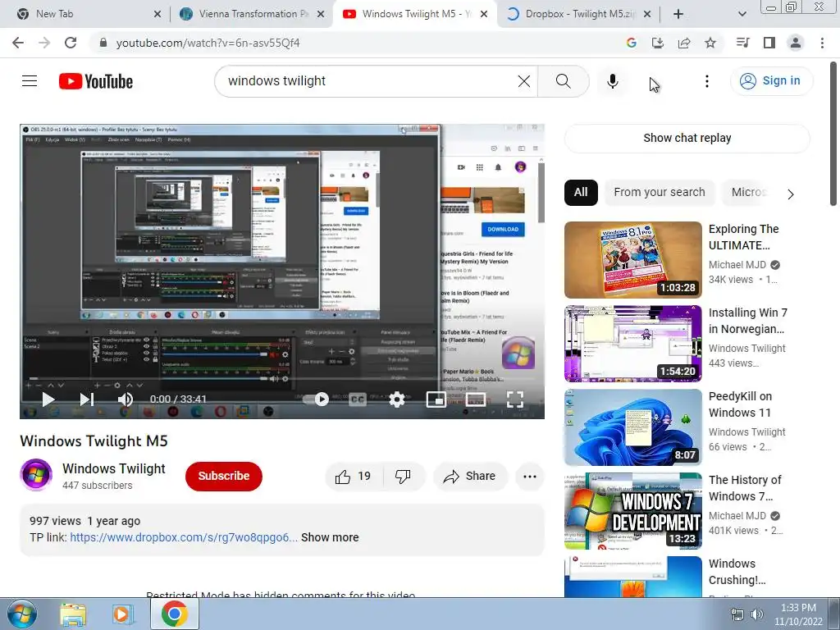This screenshot has height=630, width=840.
Task: Start voice search with microphone
Action: click(x=612, y=81)
